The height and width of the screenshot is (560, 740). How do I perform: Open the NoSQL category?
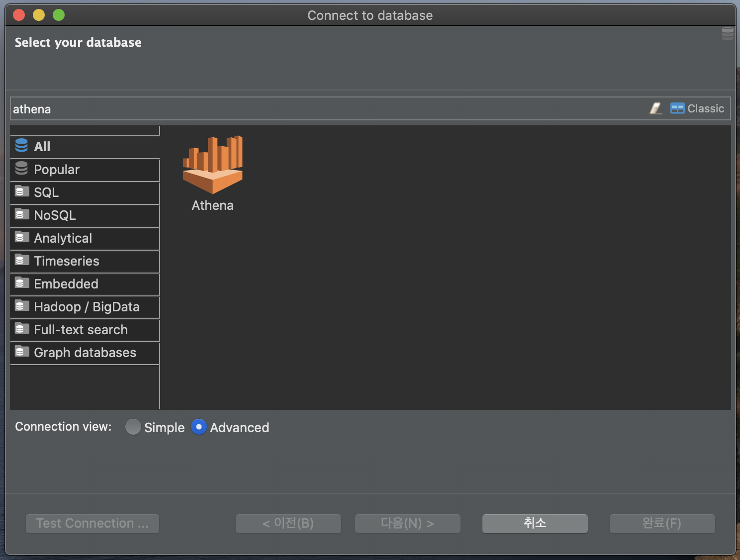(85, 215)
